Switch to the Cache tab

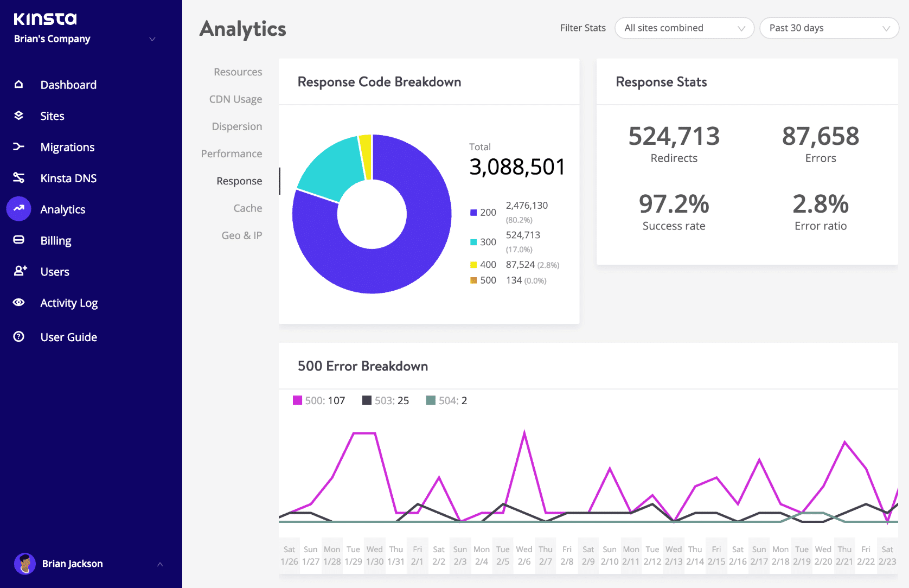(247, 208)
